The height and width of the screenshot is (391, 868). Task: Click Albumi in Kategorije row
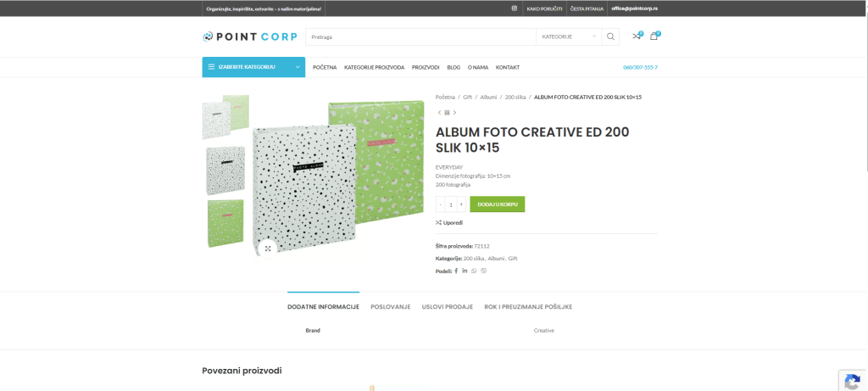(x=496, y=258)
